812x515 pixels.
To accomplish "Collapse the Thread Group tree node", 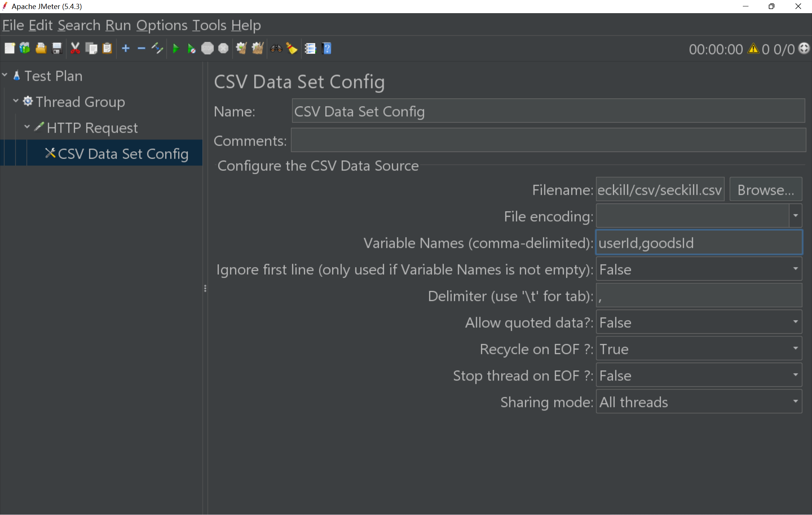I will pos(16,100).
